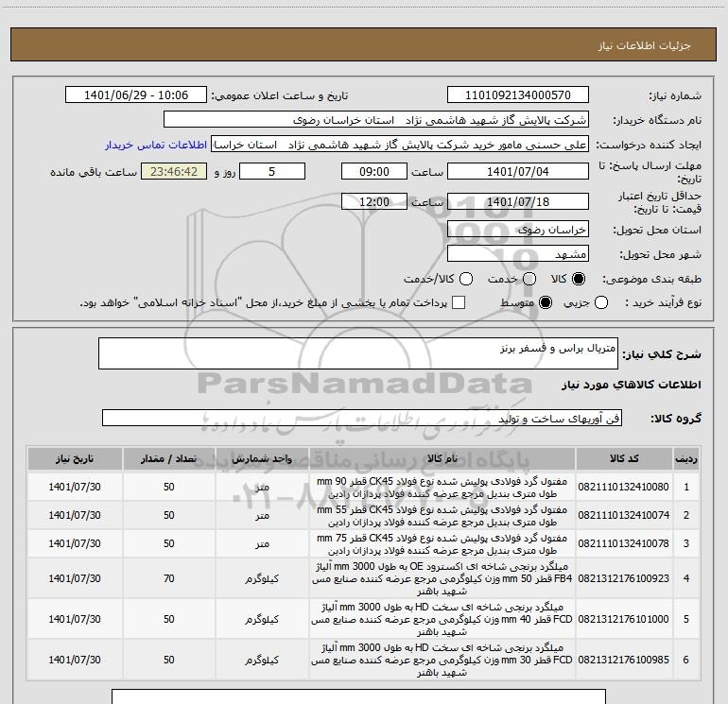Click the delivery province field خراسان رضوی
This screenshot has width=728, height=704.
click(x=518, y=230)
